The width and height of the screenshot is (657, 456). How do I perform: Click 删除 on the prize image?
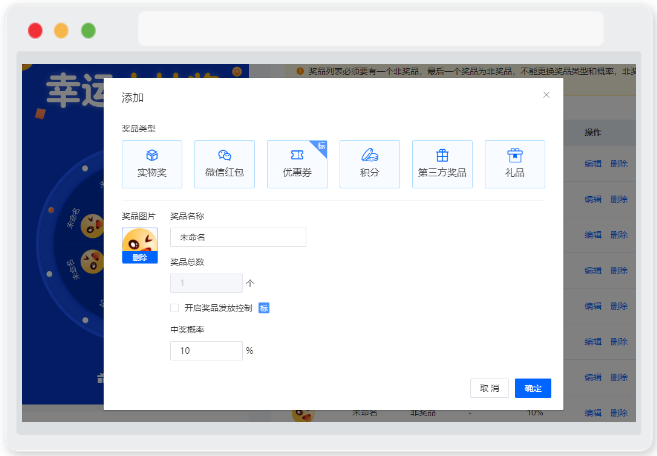(140, 257)
